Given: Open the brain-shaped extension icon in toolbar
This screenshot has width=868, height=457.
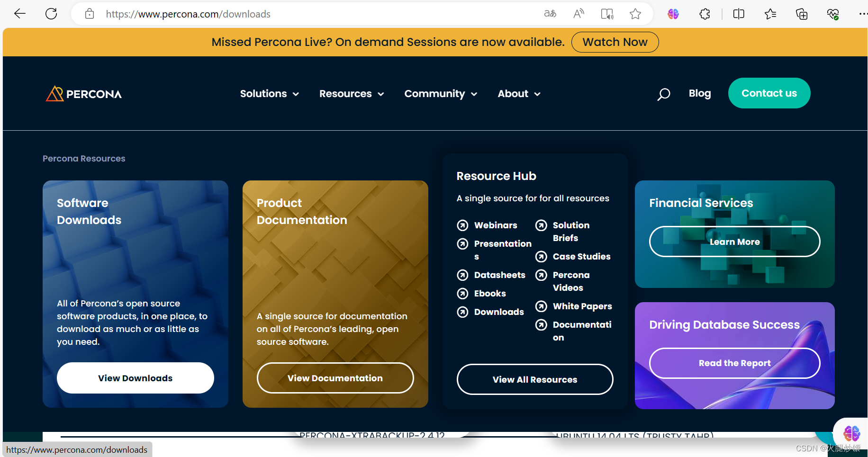Looking at the screenshot, I should (673, 14).
